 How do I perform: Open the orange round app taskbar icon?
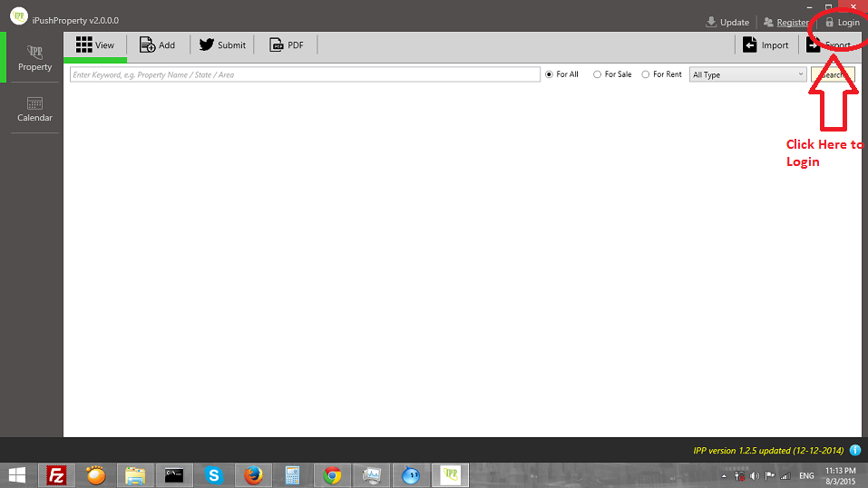(x=95, y=475)
